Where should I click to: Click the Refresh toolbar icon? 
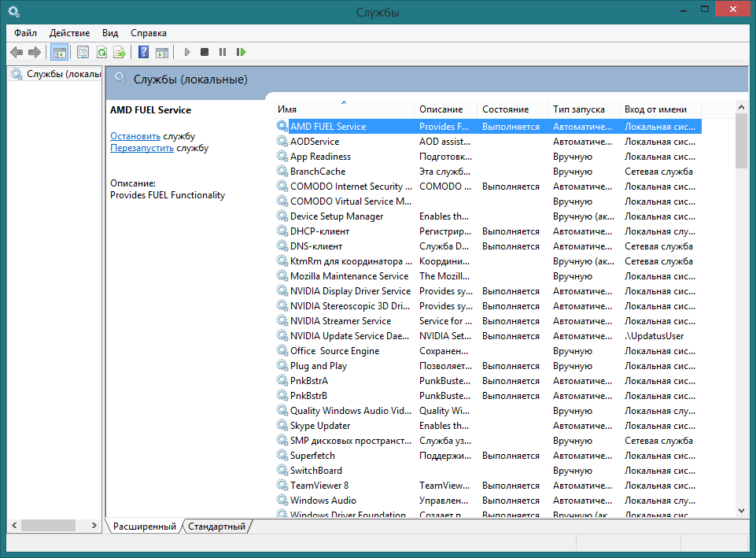coord(101,52)
